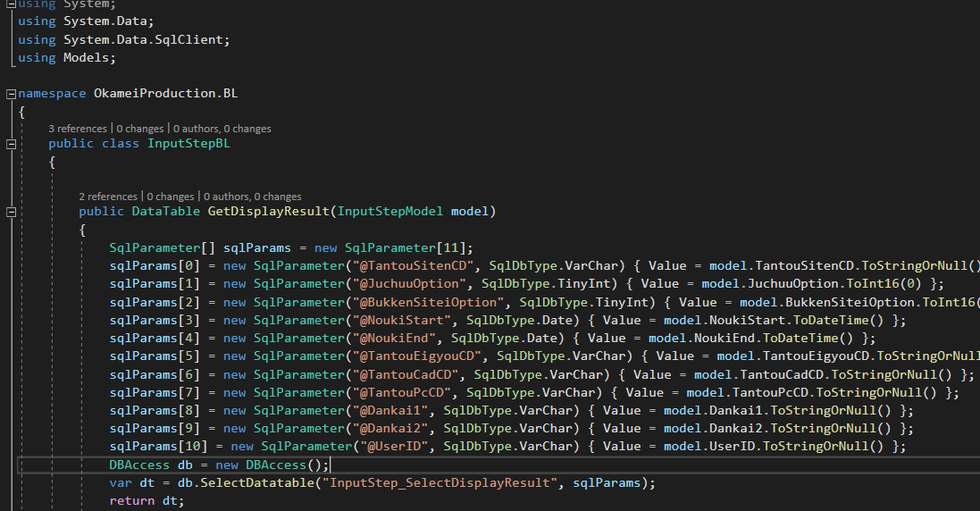Click '0 authors, 0 changes' above GetDisplayResult
This screenshot has width=980, height=511.
(x=253, y=197)
